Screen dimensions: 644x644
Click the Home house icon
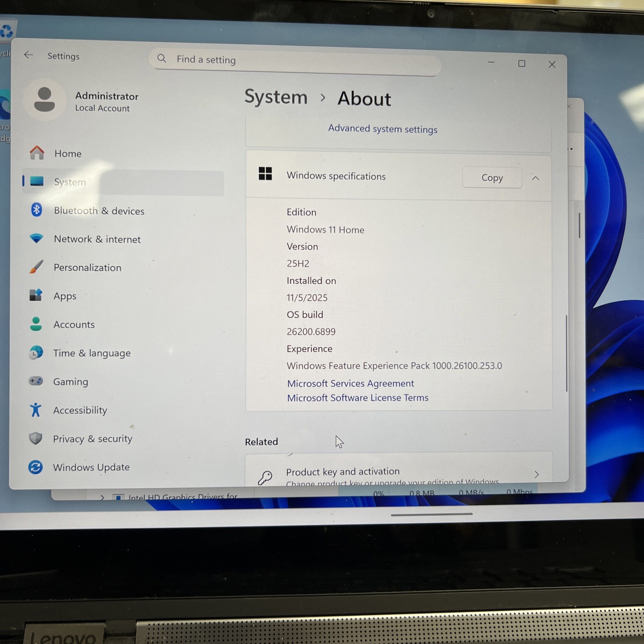pyautogui.click(x=37, y=153)
